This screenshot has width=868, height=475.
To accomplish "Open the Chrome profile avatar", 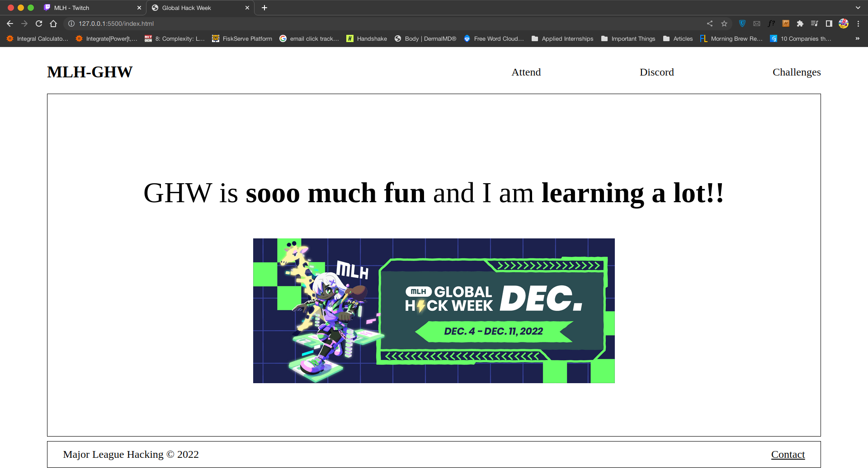I will tap(844, 24).
